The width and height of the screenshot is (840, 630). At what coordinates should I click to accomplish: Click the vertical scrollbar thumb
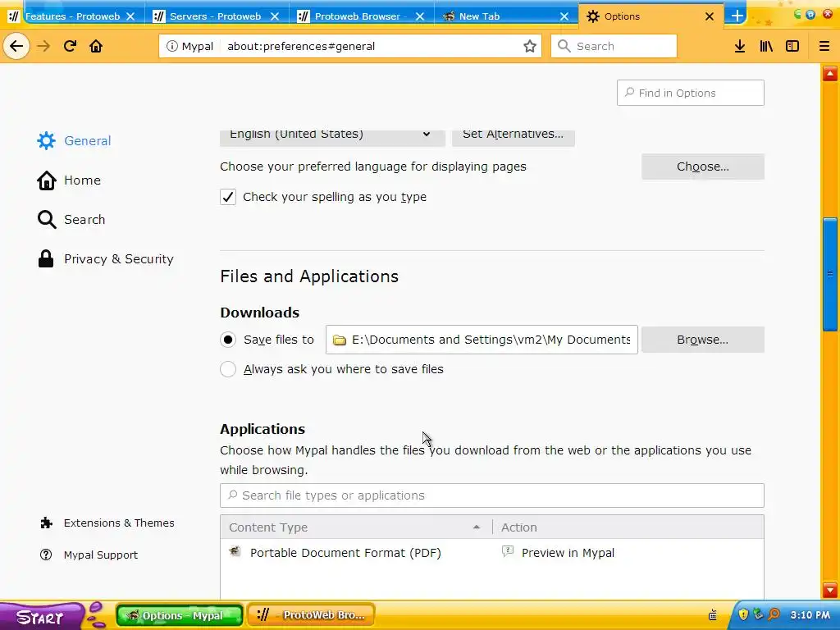point(830,275)
